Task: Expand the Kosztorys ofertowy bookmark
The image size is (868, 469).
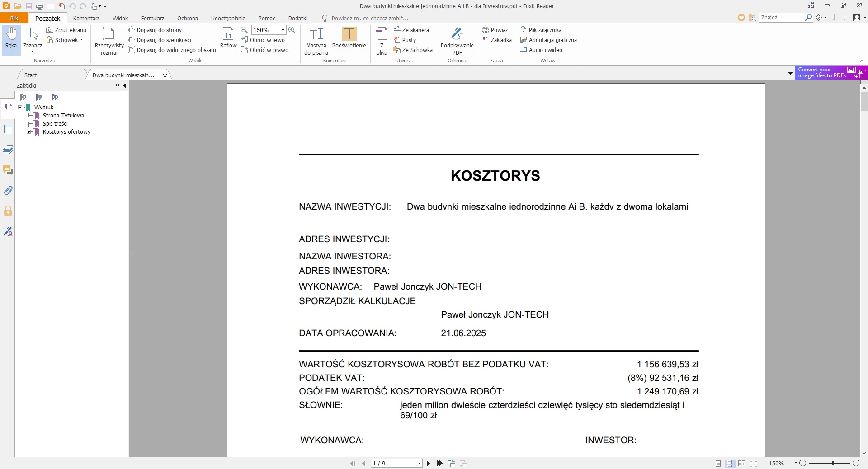Action: click(x=28, y=132)
